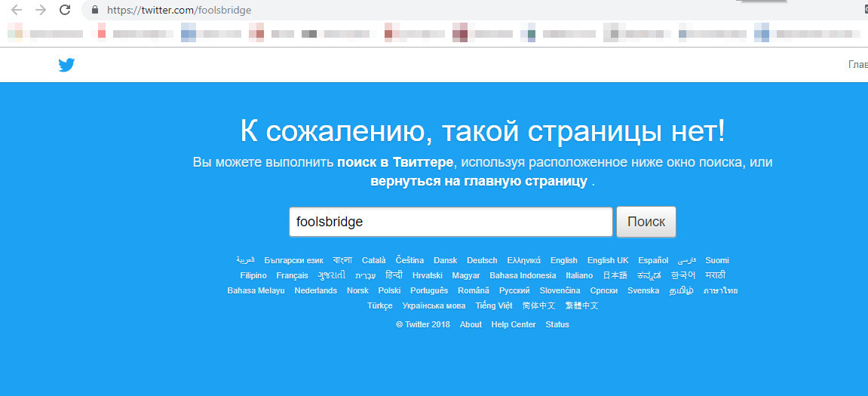The width and height of the screenshot is (868, 396).
Task: Switch language to Deutsch
Action: click(482, 260)
